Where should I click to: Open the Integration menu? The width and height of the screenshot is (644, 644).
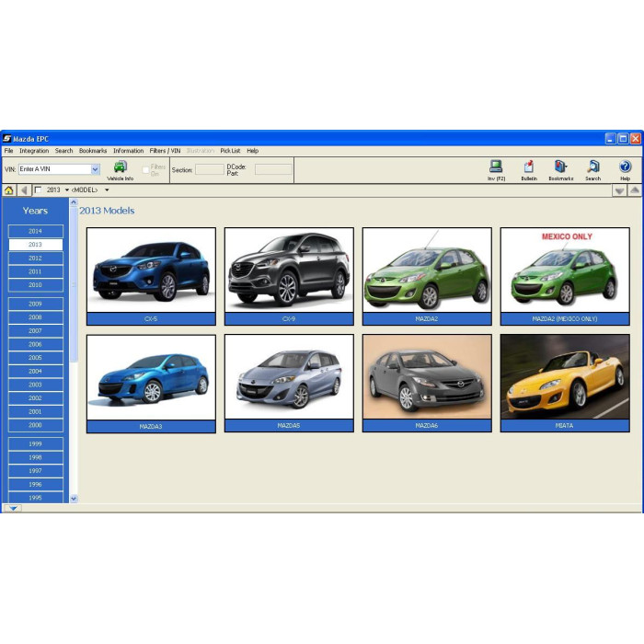(x=34, y=151)
